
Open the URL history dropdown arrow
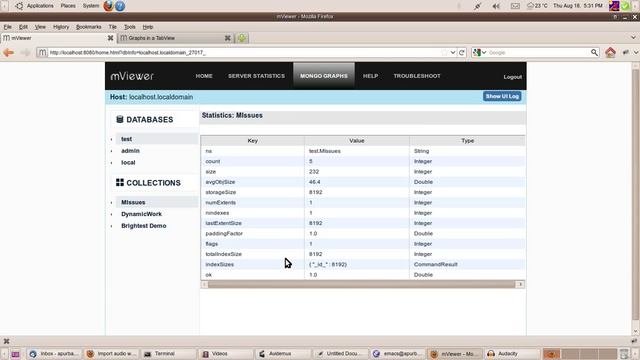click(453, 52)
